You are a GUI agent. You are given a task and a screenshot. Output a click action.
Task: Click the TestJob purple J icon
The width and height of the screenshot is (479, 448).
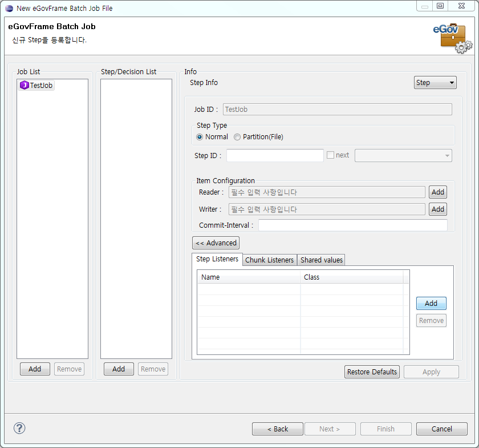coord(24,85)
